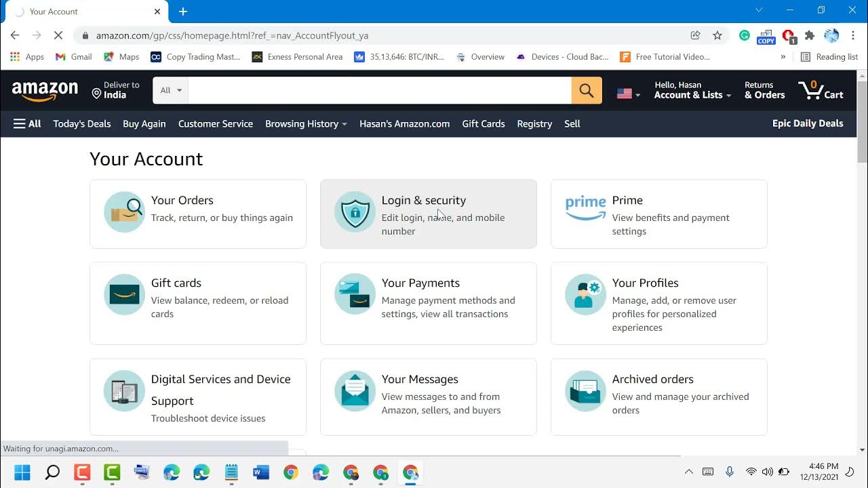868x488 pixels.
Task: Open the taskbar search icon
Action: coord(52,472)
